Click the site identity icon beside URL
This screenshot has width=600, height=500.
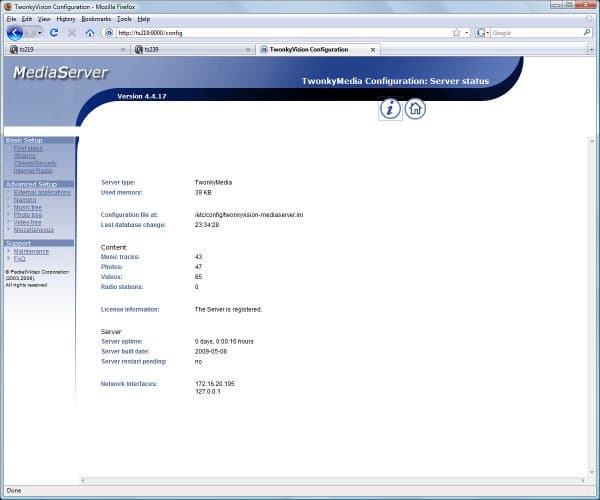(109, 33)
